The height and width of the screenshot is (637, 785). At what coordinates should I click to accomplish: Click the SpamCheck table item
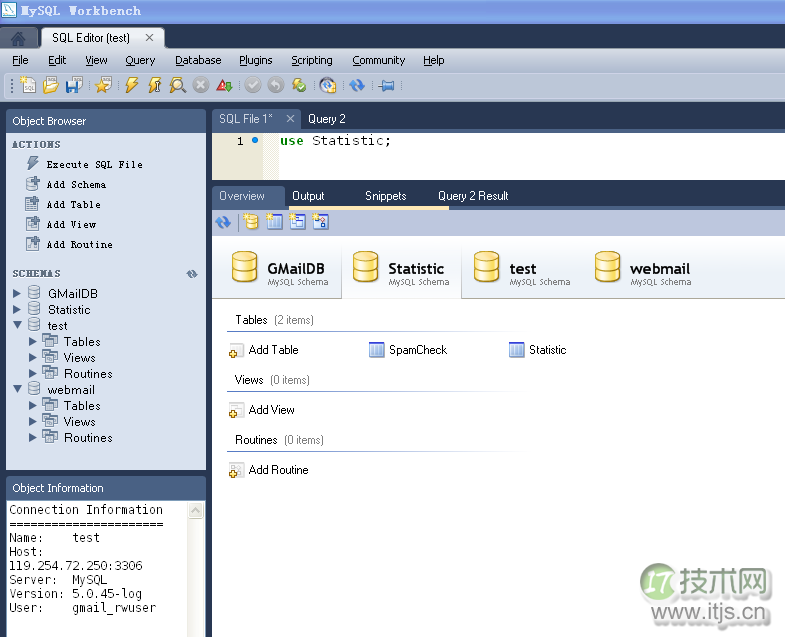(x=417, y=350)
